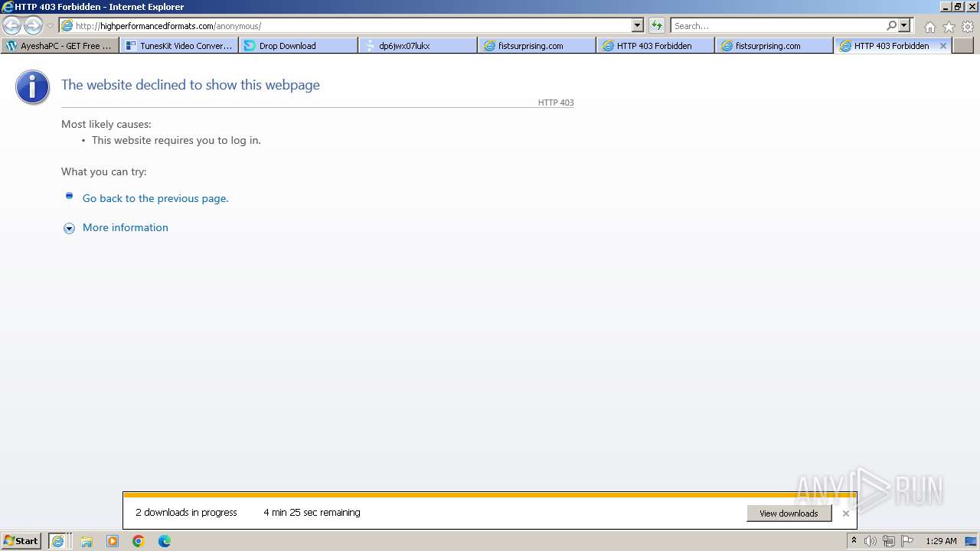
Task: Expand the address bar autocomplete dropdown
Action: click(638, 25)
